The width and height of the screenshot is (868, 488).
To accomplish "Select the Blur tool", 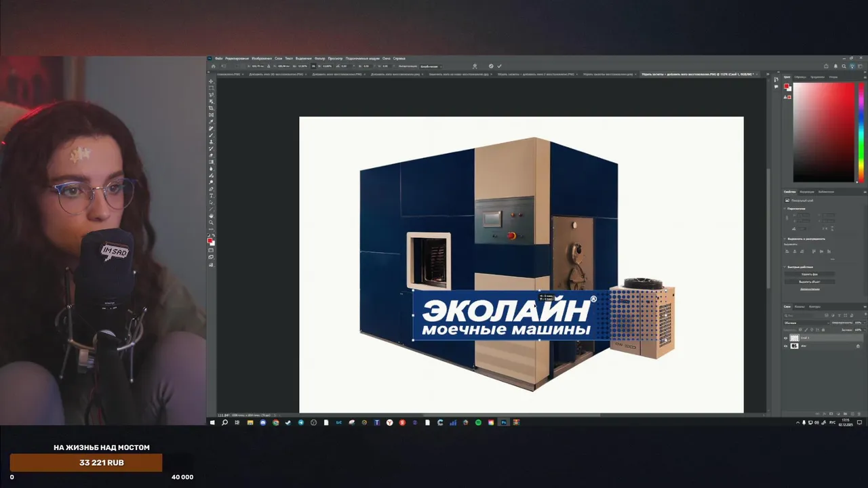I will pyautogui.click(x=211, y=169).
